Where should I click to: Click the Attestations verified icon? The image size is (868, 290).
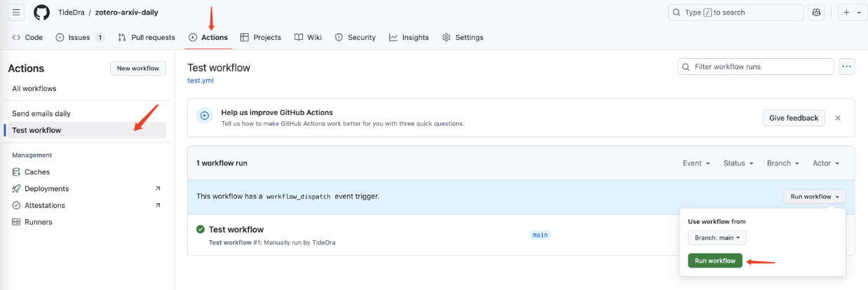17,205
